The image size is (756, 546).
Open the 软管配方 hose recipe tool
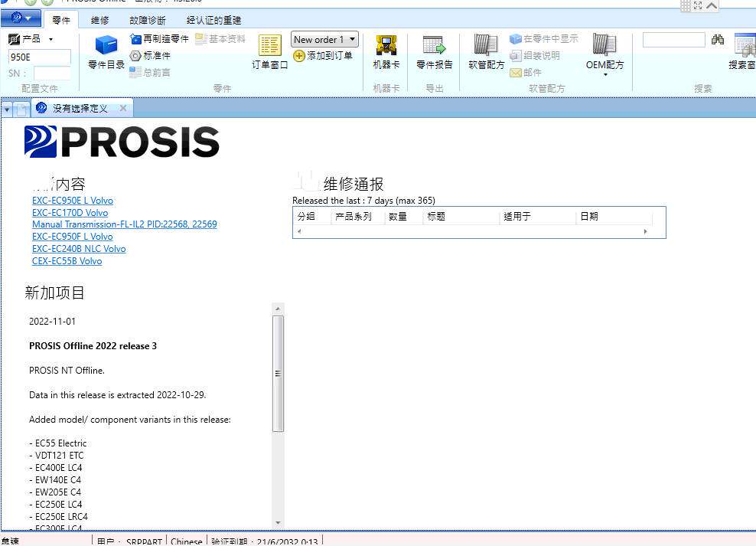click(486, 52)
